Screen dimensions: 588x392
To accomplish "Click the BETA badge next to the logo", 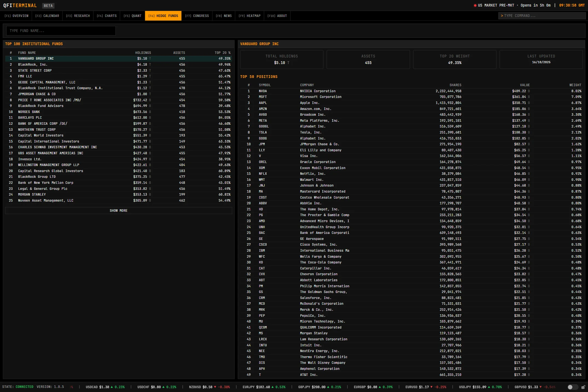I will coord(48,5).
